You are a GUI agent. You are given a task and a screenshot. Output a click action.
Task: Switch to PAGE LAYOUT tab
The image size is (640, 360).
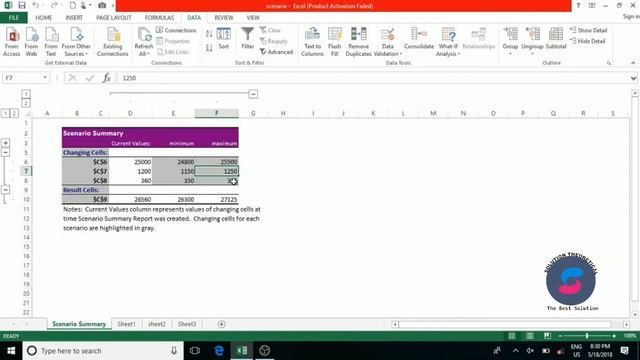pyautogui.click(x=113, y=18)
